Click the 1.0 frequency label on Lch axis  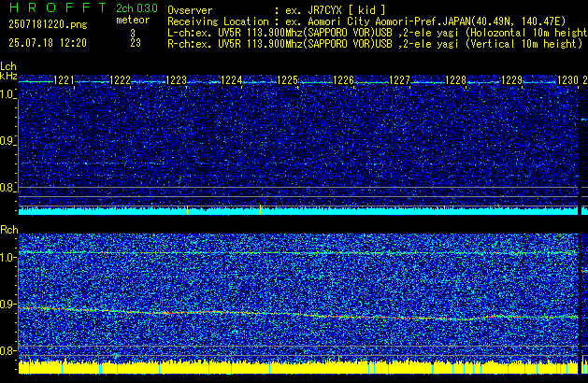tap(7, 94)
